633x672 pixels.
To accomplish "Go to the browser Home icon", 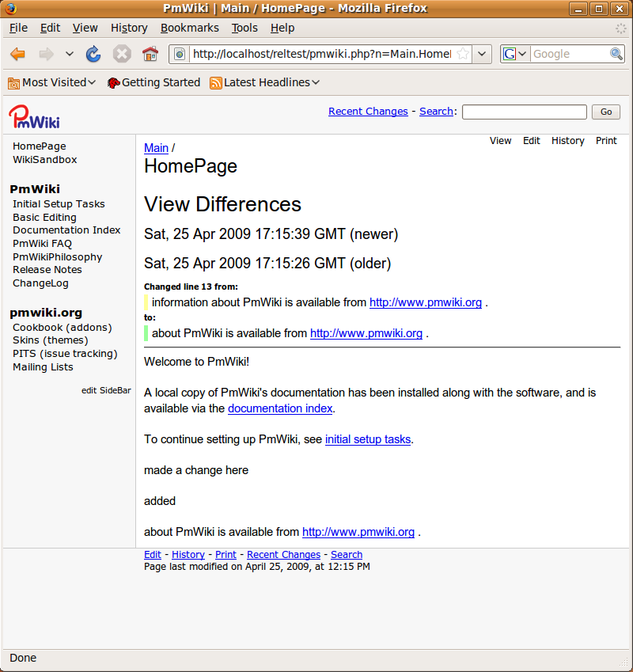I will tap(150, 54).
